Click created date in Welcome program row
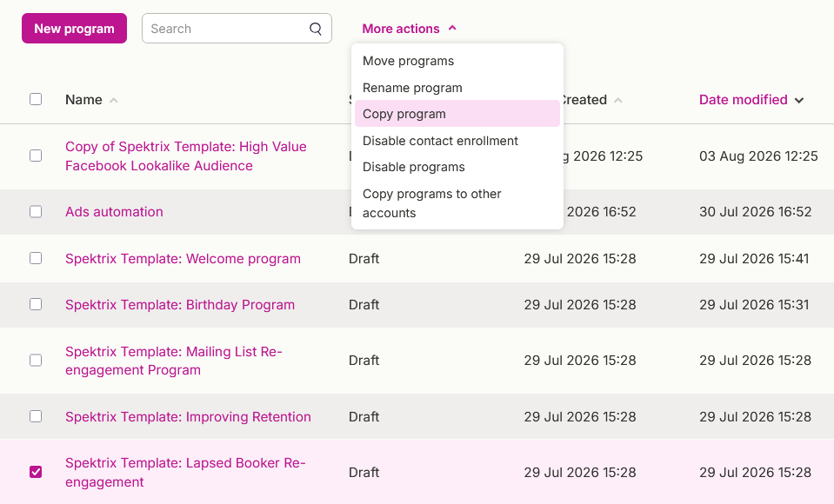This screenshot has width=834, height=504. [x=580, y=258]
